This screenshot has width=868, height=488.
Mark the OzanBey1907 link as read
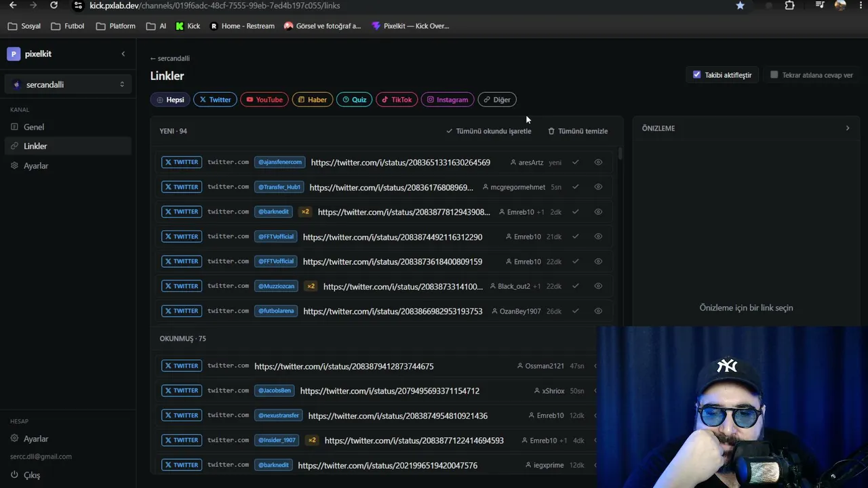pos(576,311)
